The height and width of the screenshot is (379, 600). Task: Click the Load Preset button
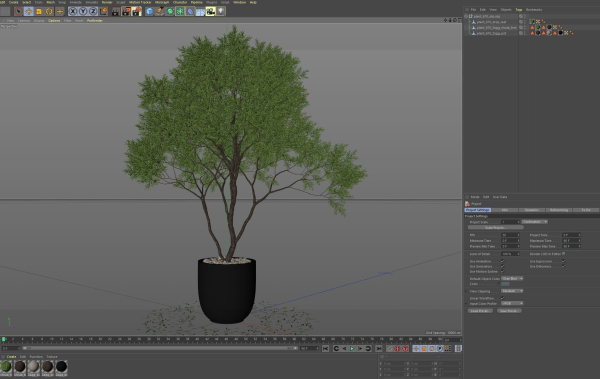click(x=480, y=311)
